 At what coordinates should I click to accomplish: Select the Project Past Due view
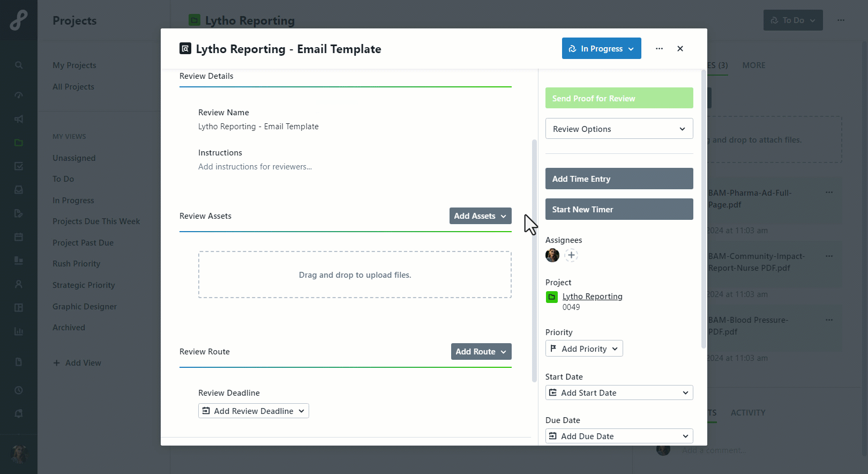click(83, 243)
